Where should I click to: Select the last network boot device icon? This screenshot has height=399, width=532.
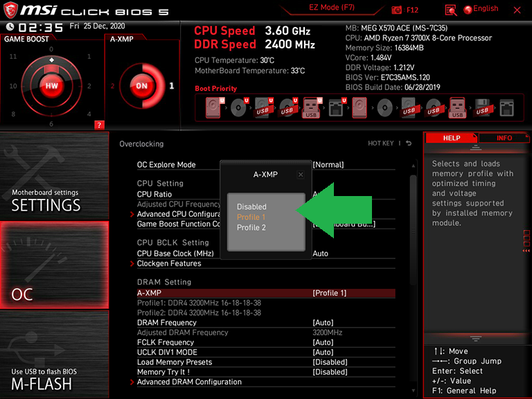coord(506,107)
